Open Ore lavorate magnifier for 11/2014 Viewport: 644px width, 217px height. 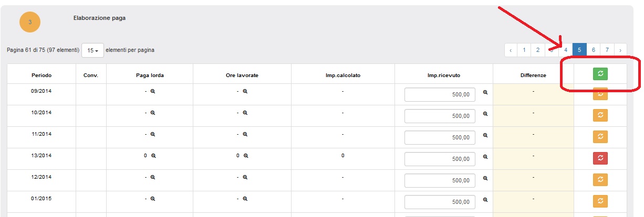(x=245, y=134)
